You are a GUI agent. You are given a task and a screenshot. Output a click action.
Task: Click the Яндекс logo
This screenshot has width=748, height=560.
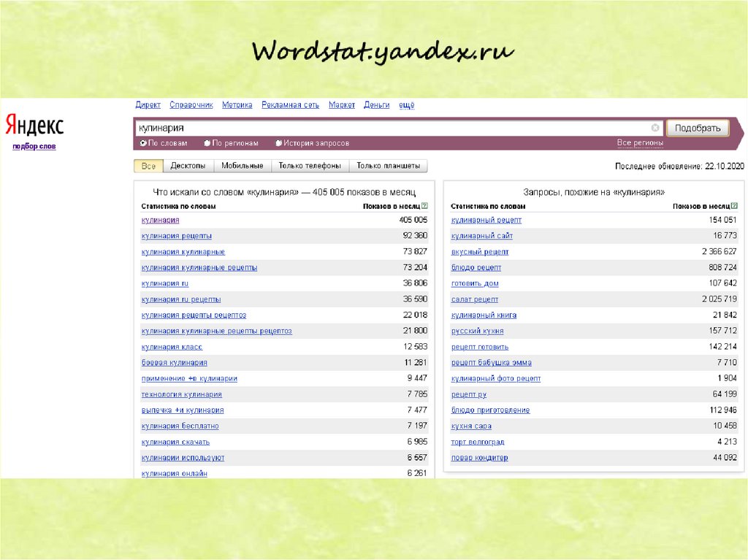34,126
